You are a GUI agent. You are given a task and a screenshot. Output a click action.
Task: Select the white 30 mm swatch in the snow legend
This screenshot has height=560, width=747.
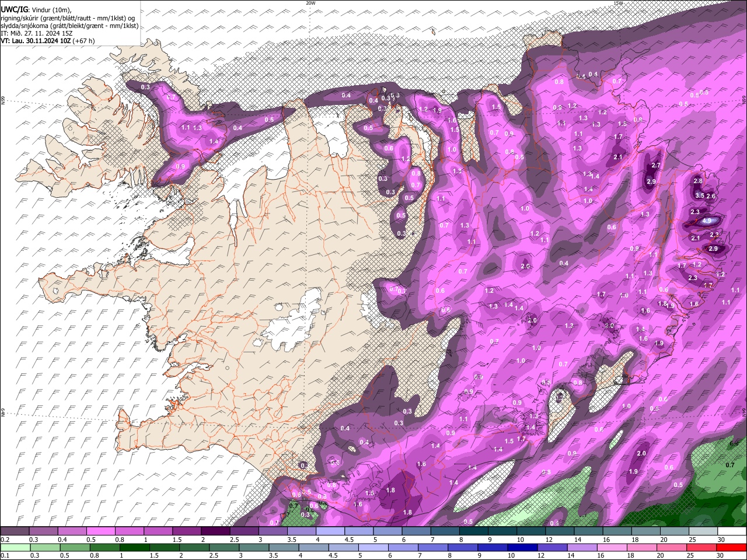732,531
